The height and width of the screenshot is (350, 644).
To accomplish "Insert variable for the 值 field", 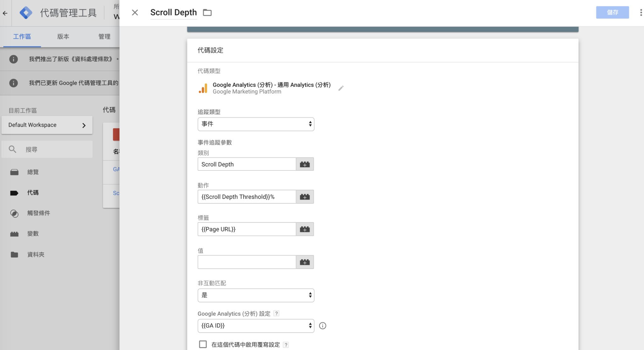I will 305,262.
